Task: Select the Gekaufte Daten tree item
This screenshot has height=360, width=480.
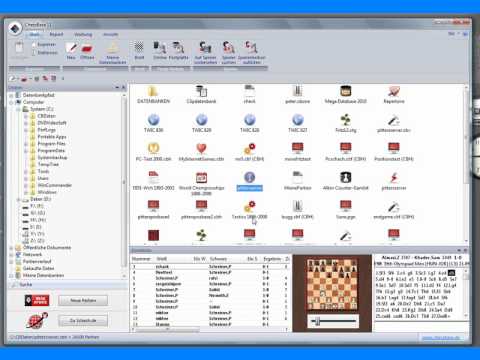Action: tap(38, 268)
